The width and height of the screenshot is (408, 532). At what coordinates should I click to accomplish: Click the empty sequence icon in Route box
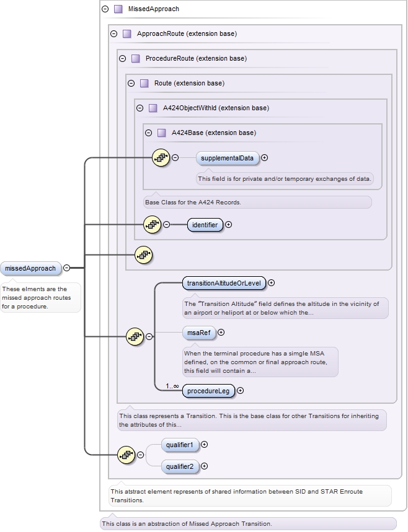tap(143, 254)
